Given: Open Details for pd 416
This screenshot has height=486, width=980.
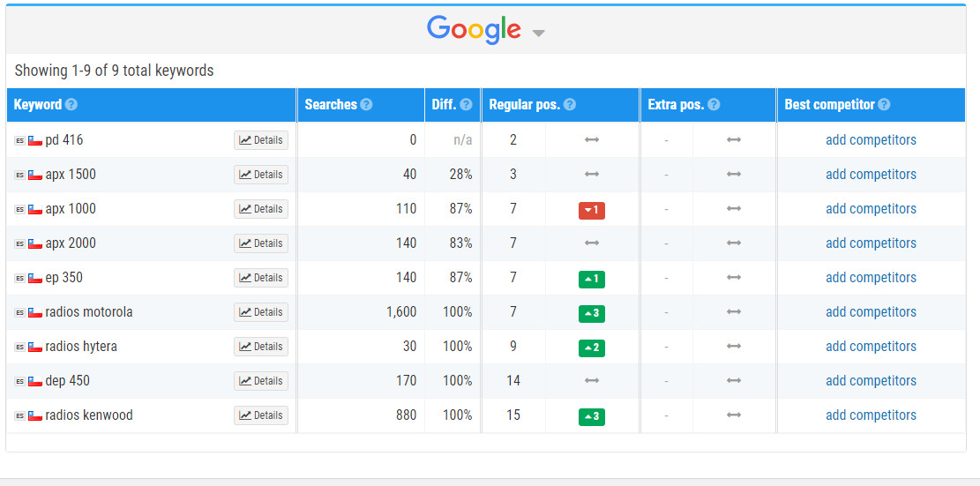Looking at the screenshot, I should click(x=261, y=140).
